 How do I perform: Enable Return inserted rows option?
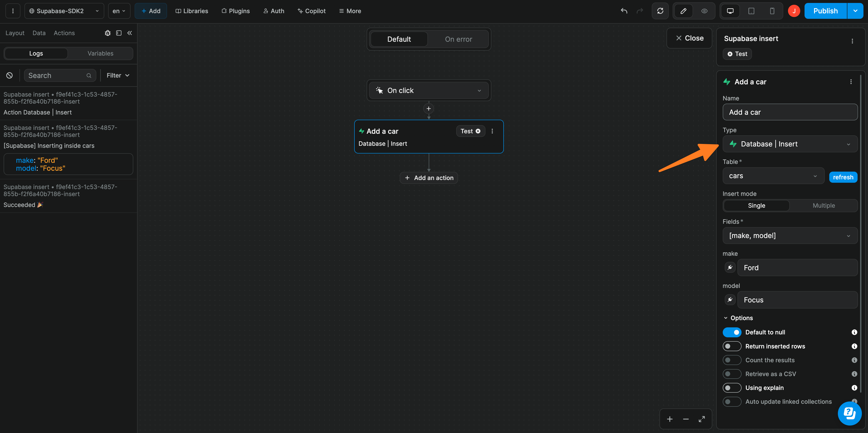pyautogui.click(x=732, y=346)
